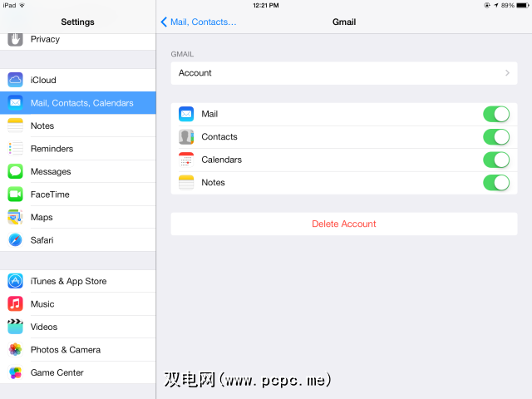This screenshot has height=399, width=532.
Task: Tap the Reminders list icon
Action: [x=15, y=149]
